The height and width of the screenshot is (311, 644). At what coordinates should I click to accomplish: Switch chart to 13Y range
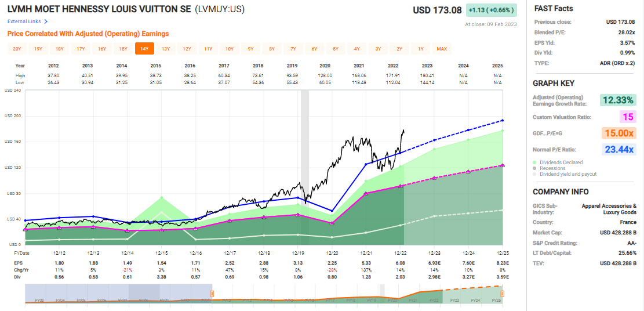click(166, 49)
